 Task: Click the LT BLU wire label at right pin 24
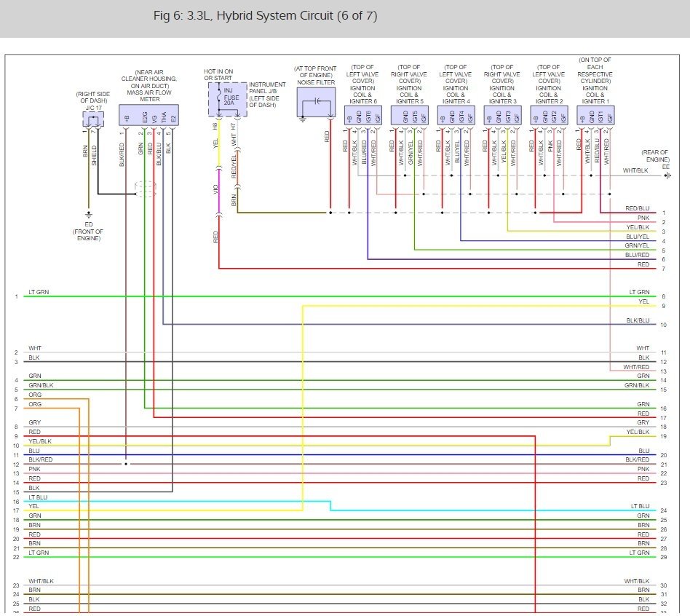point(640,506)
